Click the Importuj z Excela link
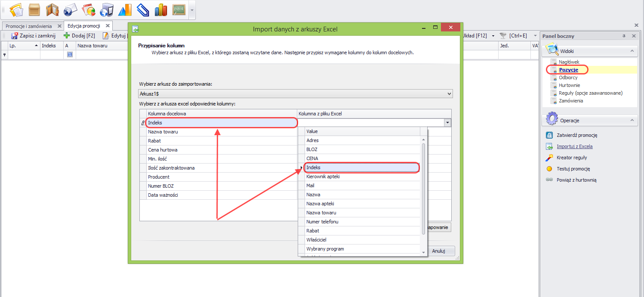 click(574, 146)
